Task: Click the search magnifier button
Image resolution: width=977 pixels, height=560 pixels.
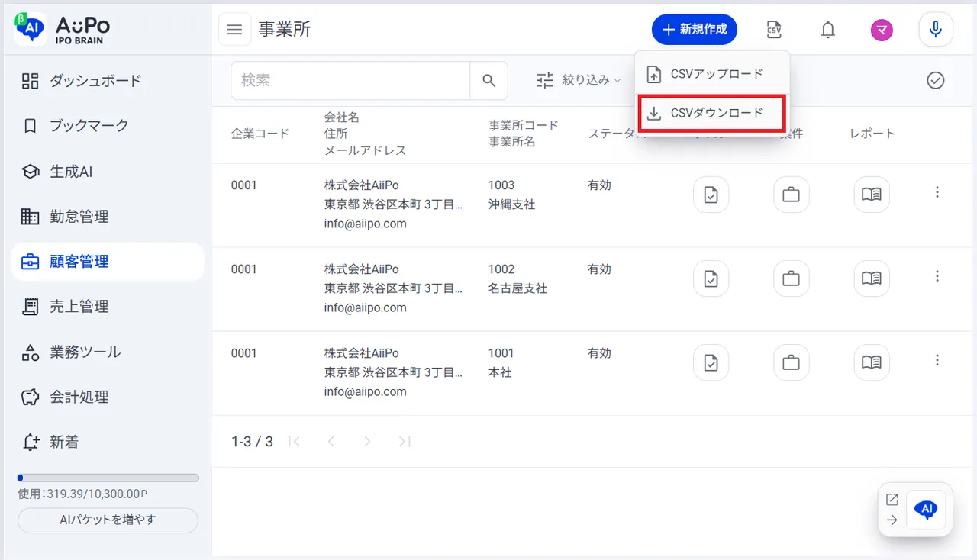Action: 489,81
